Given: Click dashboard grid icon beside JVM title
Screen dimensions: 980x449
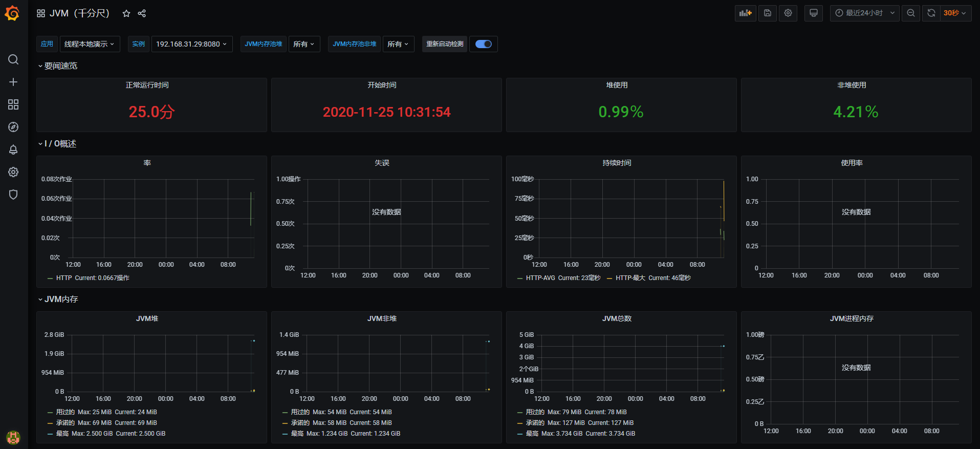Looking at the screenshot, I should pyautogui.click(x=41, y=13).
